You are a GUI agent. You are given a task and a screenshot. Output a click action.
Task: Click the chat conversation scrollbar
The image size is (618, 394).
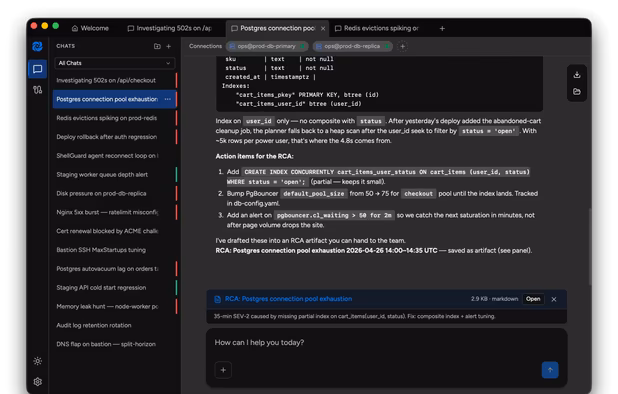(x=590, y=247)
